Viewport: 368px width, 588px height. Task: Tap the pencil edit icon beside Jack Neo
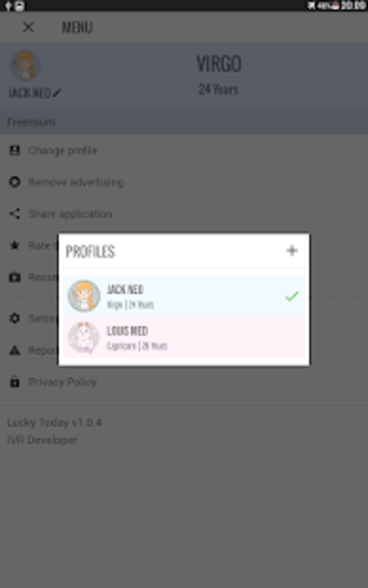pyautogui.click(x=57, y=93)
